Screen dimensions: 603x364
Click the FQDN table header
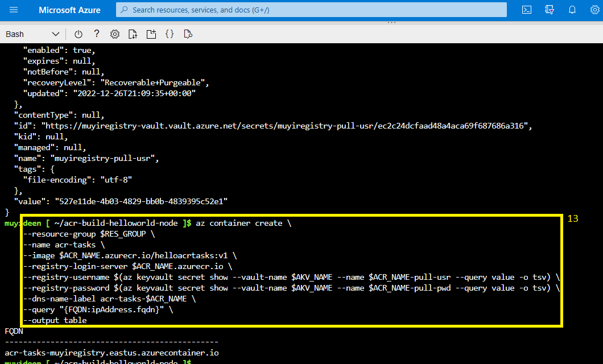point(14,331)
